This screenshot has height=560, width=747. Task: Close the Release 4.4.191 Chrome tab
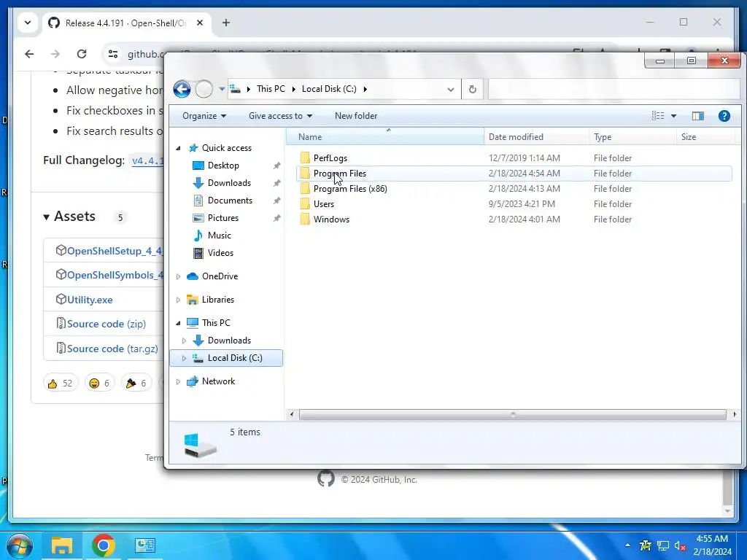[x=200, y=23]
